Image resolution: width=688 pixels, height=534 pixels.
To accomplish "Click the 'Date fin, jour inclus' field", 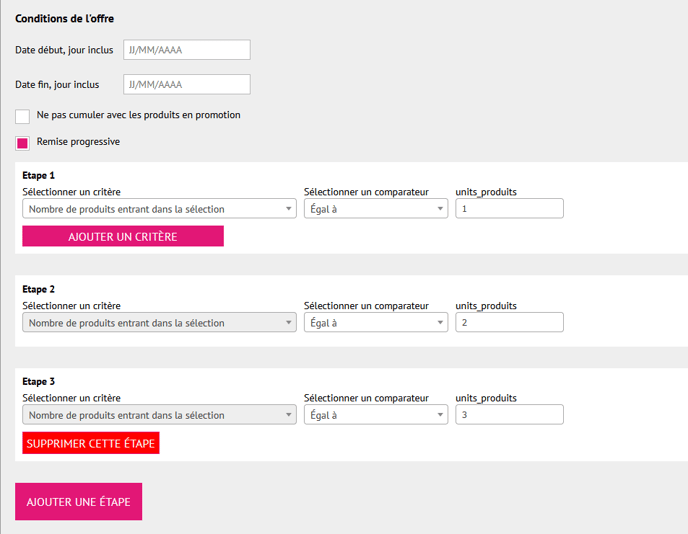I will pyautogui.click(x=186, y=85).
